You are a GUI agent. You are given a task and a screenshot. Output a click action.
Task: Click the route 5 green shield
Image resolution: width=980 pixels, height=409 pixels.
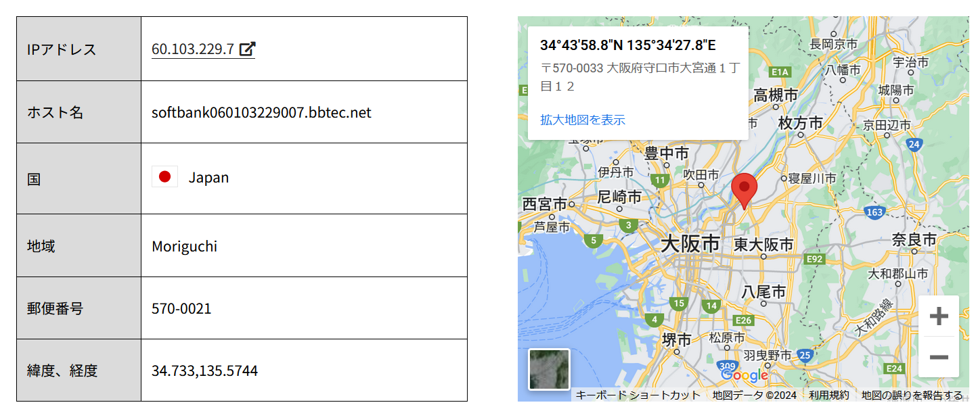[594, 240]
